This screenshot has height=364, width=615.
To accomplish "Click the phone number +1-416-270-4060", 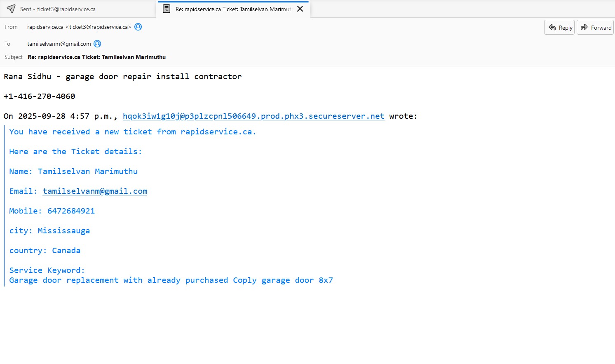I will pos(40,96).
